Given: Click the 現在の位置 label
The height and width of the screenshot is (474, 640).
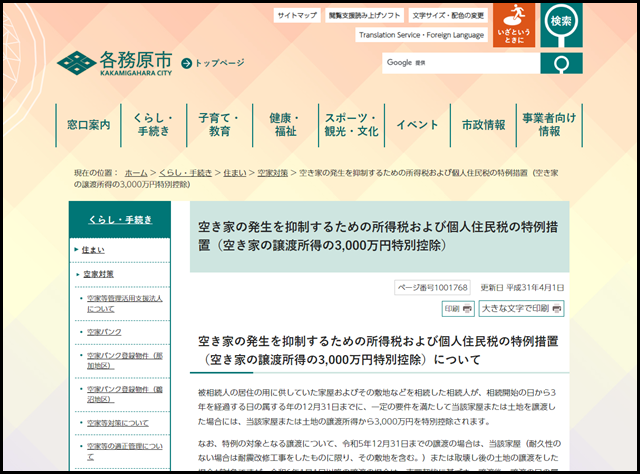Looking at the screenshot, I should click(x=96, y=173).
